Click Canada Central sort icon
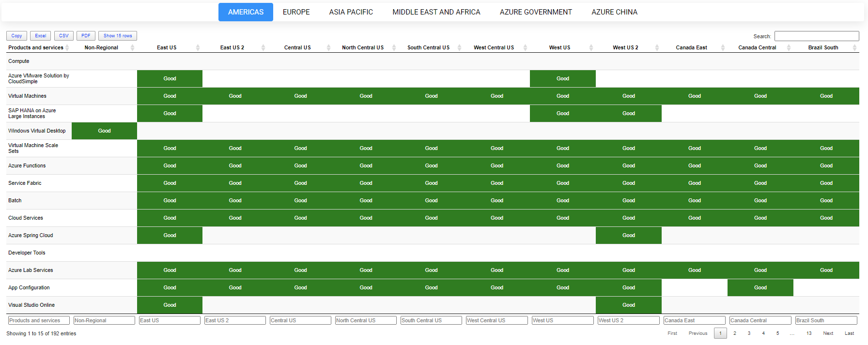Image resolution: width=868 pixels, height=345 pixels. 789,47
